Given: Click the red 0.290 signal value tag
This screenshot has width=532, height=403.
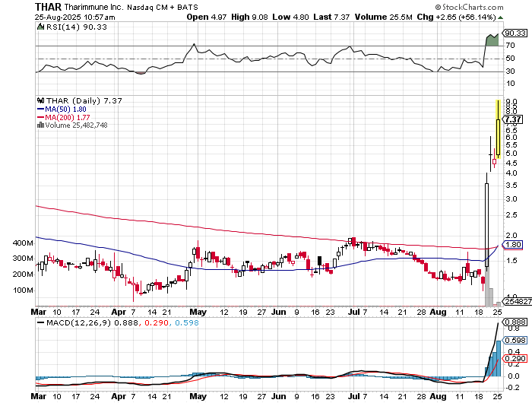Looking at the screenshot, I should pos(515,357).
